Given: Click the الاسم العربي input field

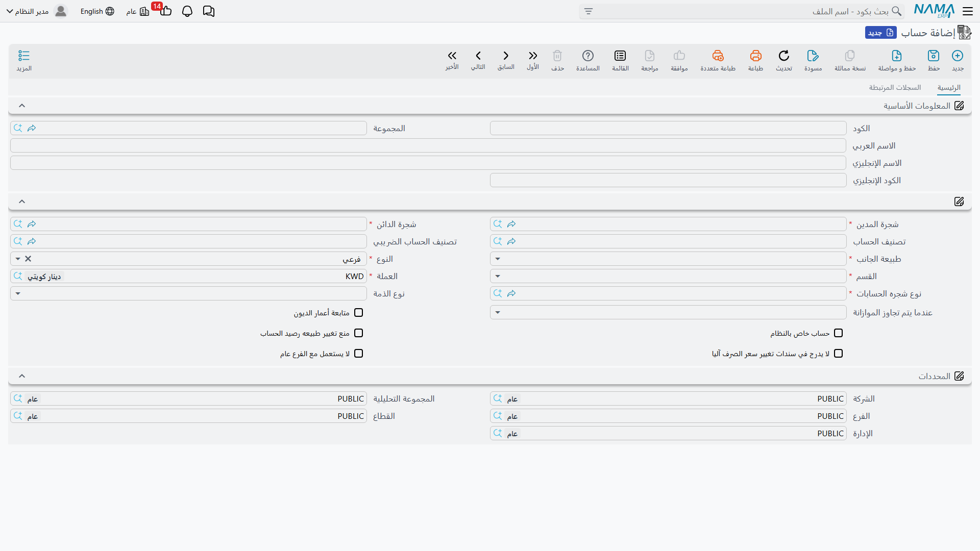Looking at the screenshot, I should pyautogui.click(x=428, y=145).
